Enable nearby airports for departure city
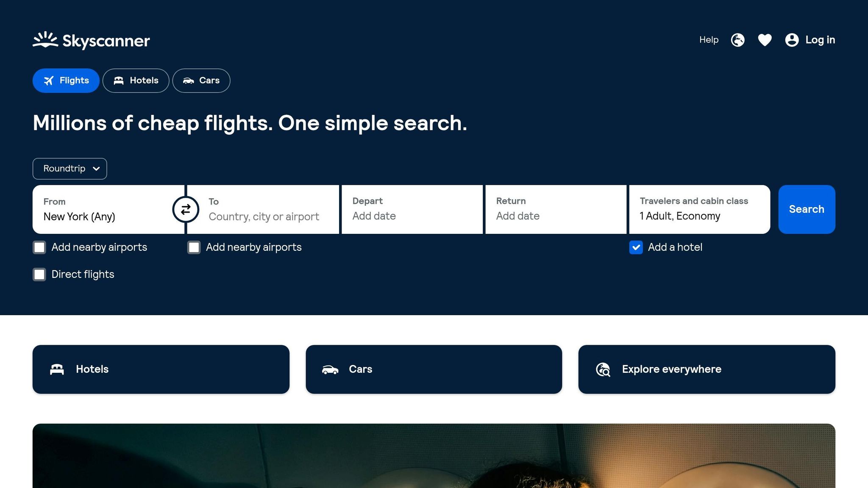The height and width of the screenshot is (488, 868). [x=39, y=247]
